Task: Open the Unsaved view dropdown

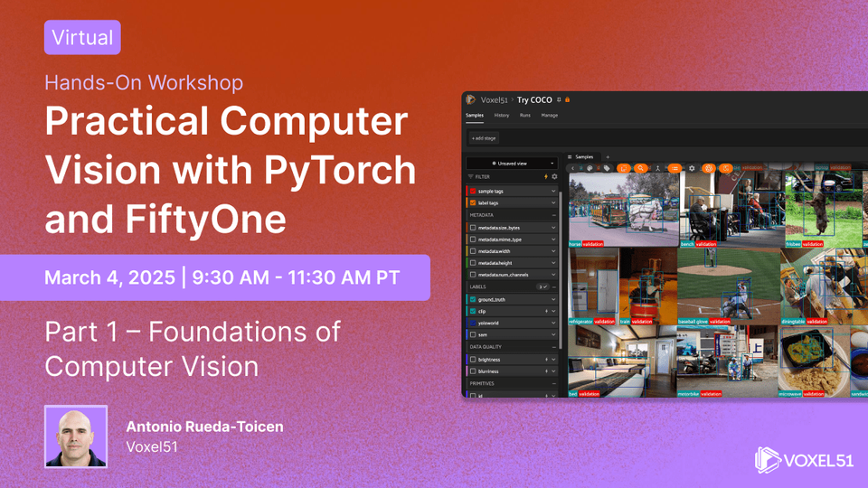Action: (511, 164)
